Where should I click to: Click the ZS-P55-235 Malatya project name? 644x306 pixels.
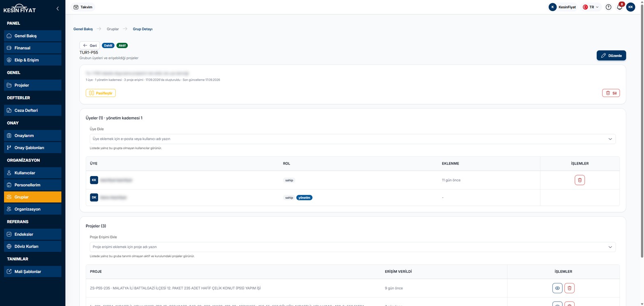(175, 288)
